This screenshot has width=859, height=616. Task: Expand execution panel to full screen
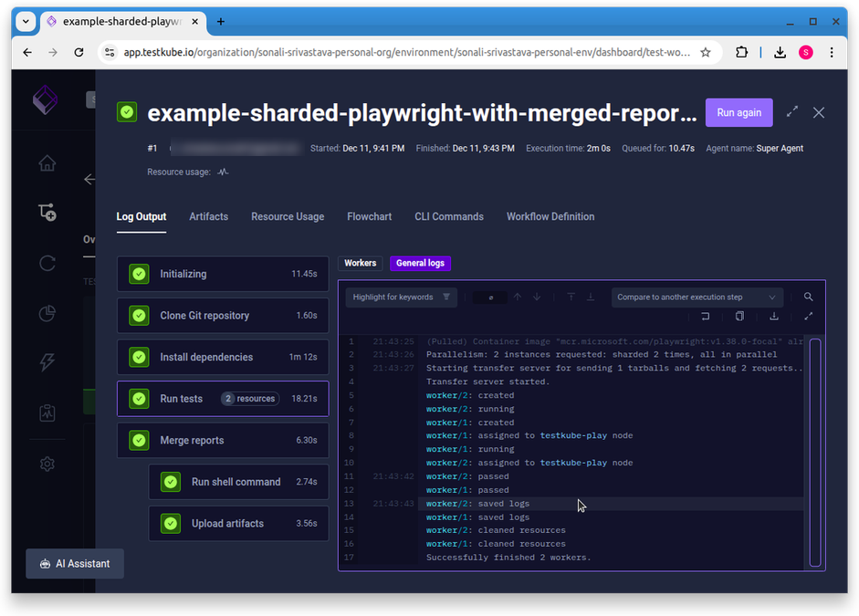[x=792, y=112]
